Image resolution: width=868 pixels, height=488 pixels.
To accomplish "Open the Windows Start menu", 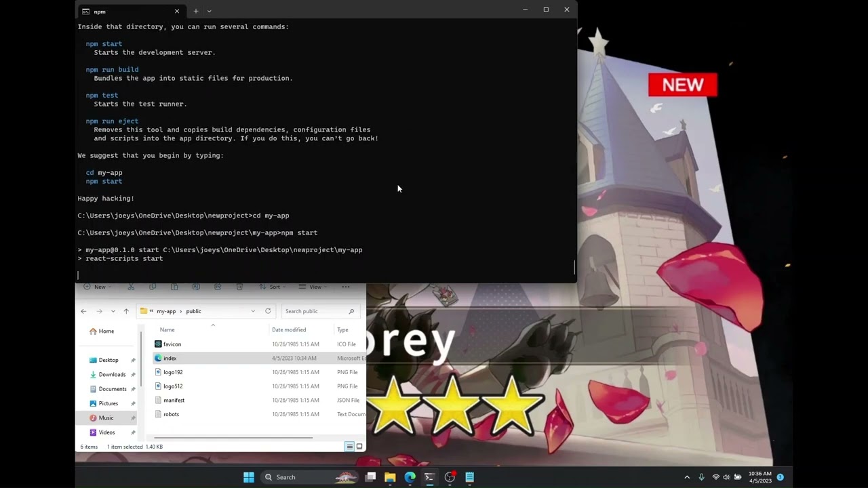I will 249,477.
